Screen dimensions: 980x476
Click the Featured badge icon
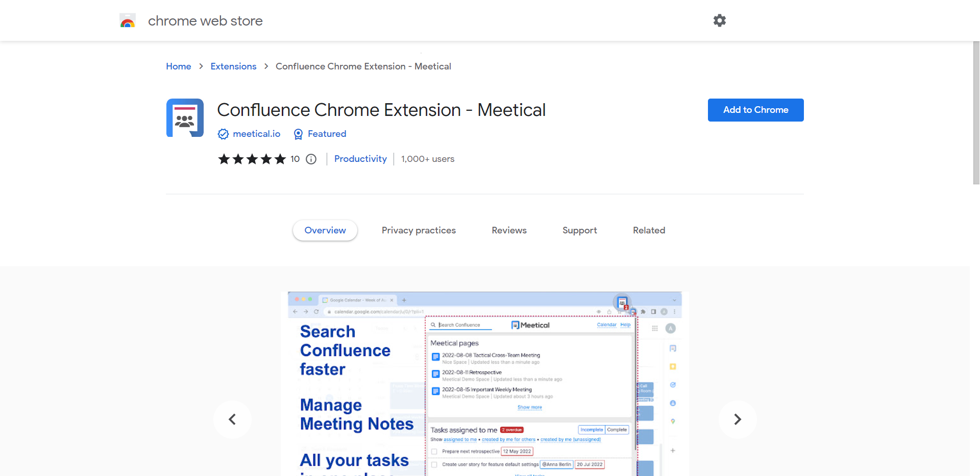(298, 134)
